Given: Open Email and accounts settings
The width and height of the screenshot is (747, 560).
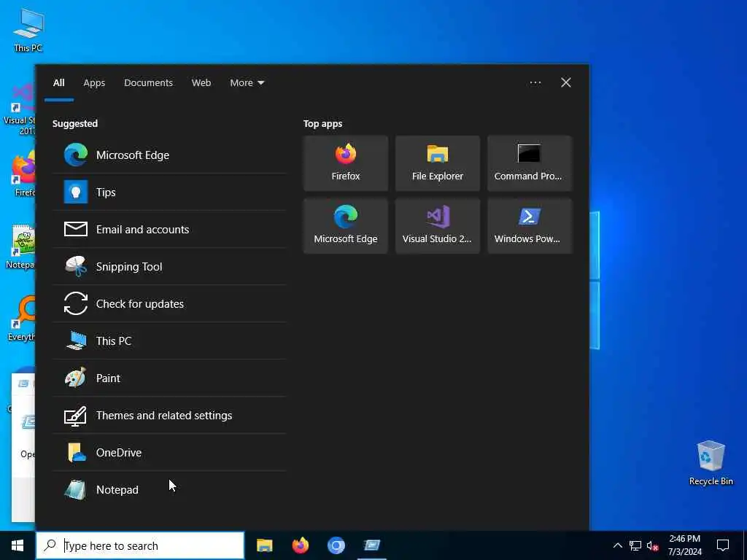Looking at the screenshot, I should (169, 230).
